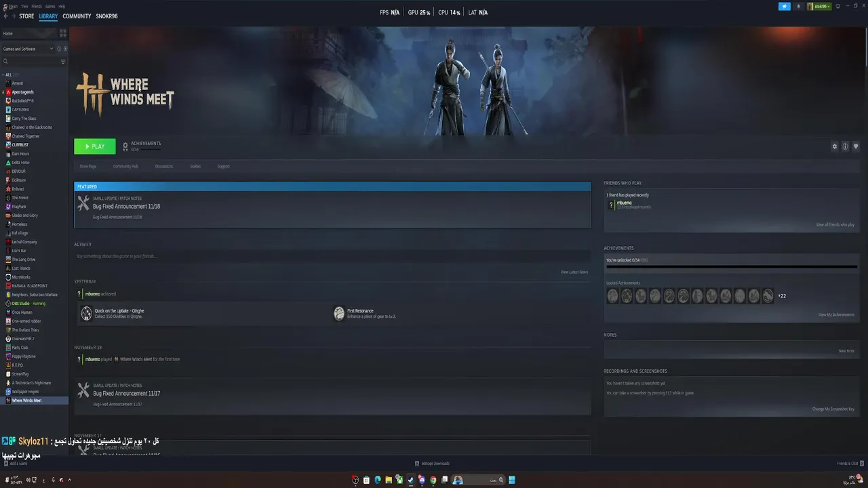The width and height of the screenshot is (868, 488).
Task: Open the snokr96 account dropdown
Action: click(x=819, y=6)
